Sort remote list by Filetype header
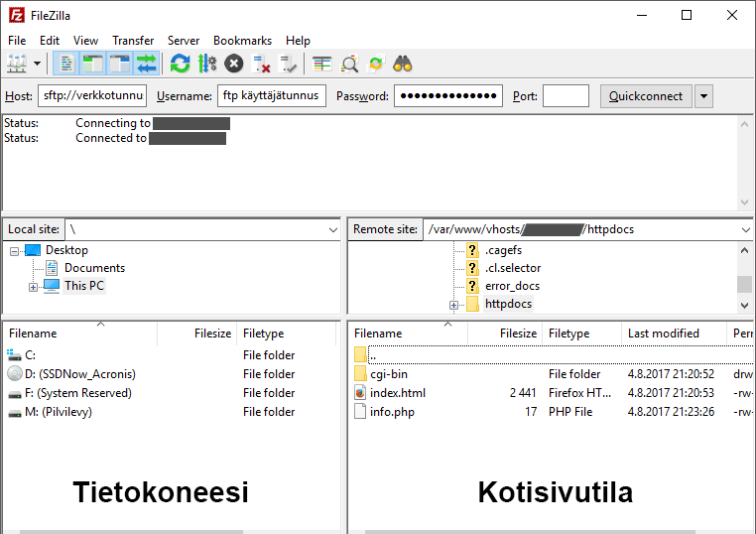The height and width of the screenshot is (534, 756). pos(582,334)
